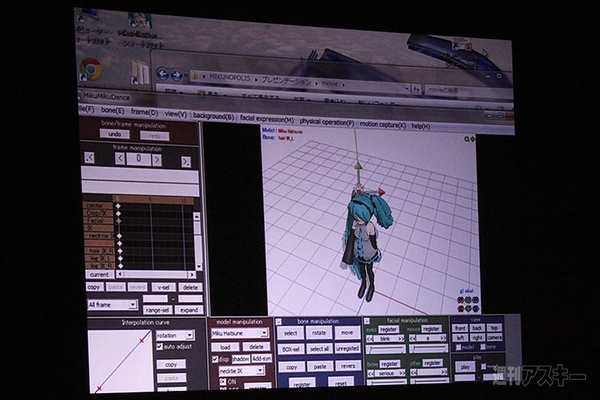The width and height of the screenshot is (600, 400).
Task: Show the next brow expression after serious
Action: point(402,373)
